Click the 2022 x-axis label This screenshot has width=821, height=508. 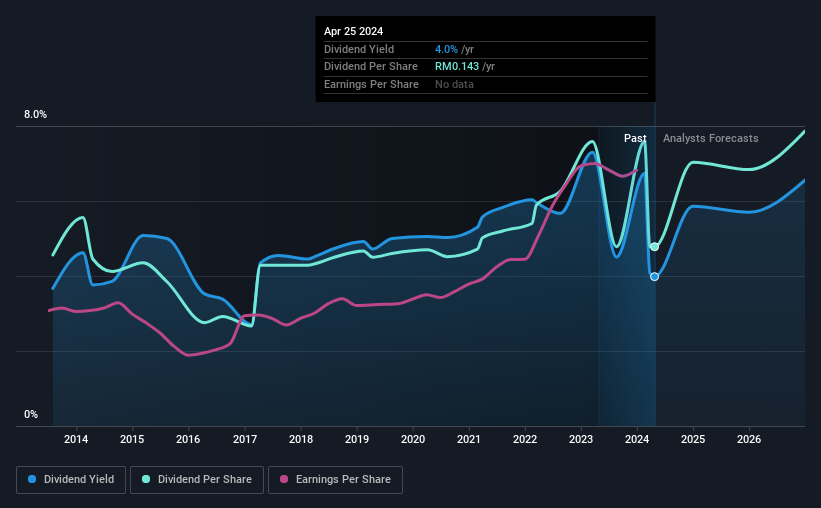(525, 439)
